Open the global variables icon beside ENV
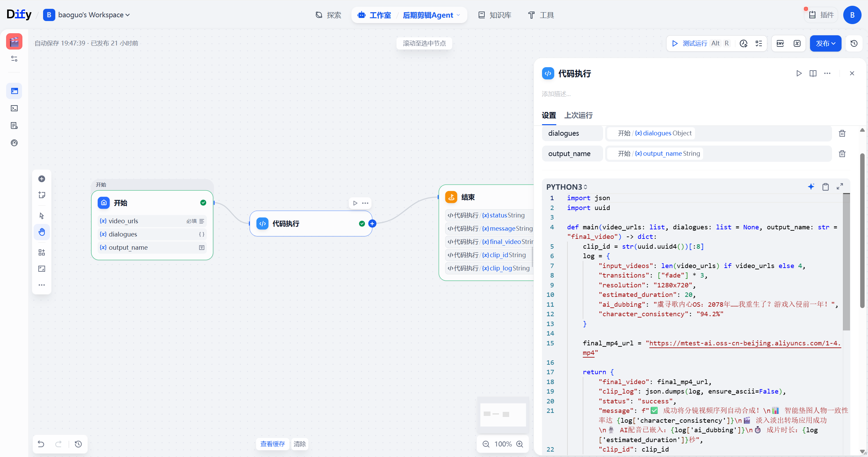The height and width of the screenshot is (457, 868). pos(797,43)
